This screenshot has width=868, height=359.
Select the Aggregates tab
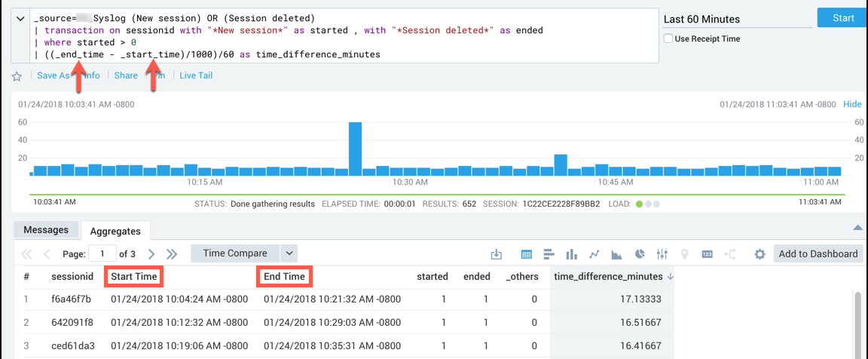(x=116, y=231)
